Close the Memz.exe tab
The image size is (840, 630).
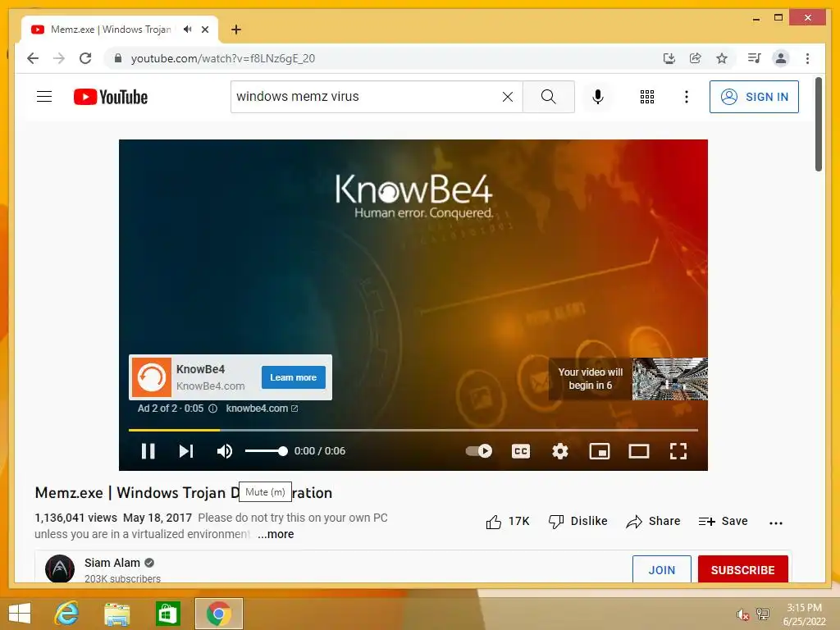click(x=204, y=30)
